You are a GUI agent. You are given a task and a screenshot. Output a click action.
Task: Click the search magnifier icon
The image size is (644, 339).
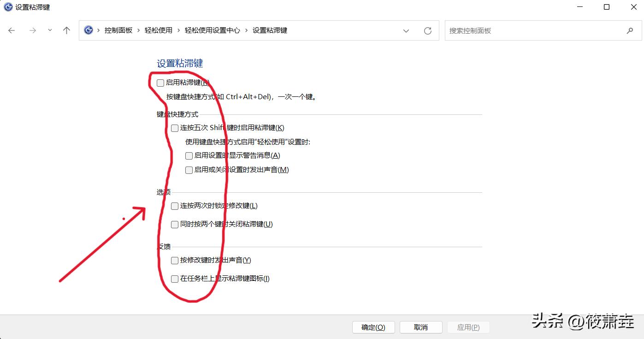[630, 30]
